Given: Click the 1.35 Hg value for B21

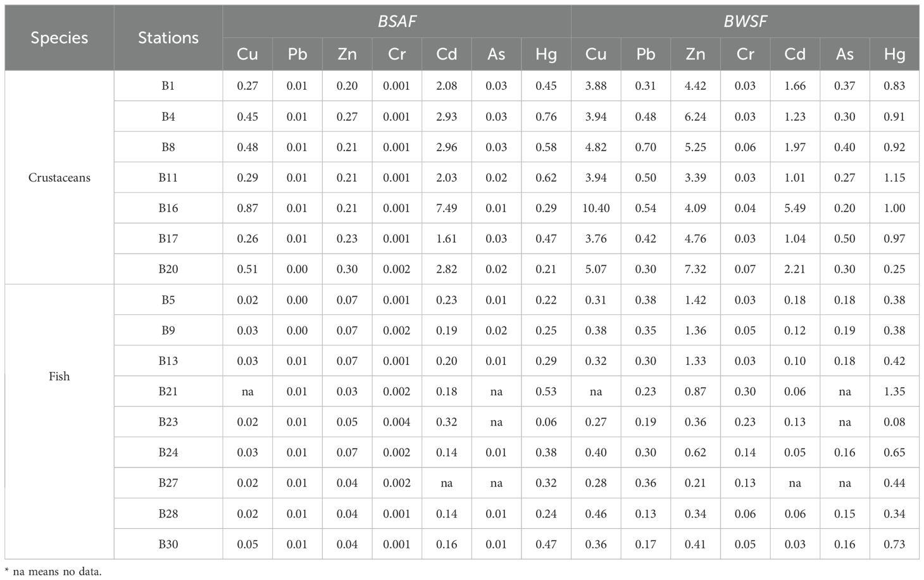Looking at the screenshot, I should 894,392.
